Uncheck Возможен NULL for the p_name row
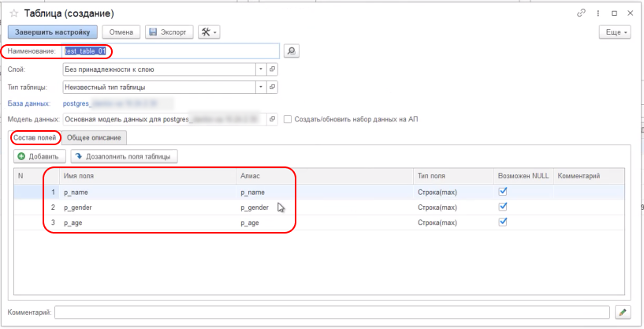 [x=503, y=191]
